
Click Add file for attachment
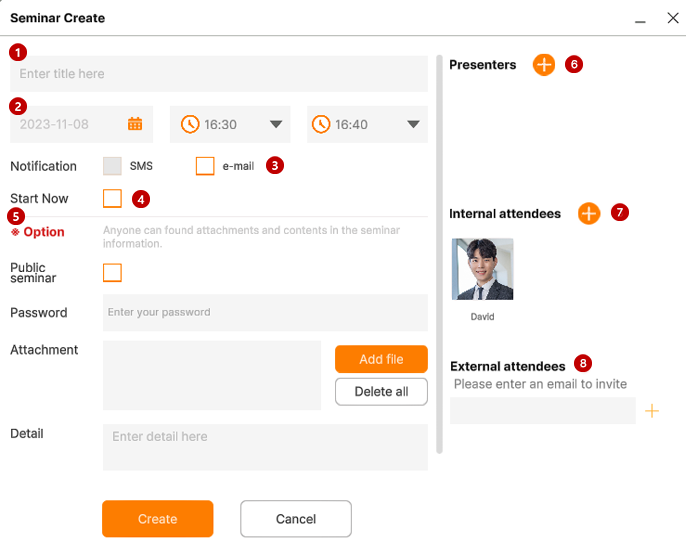click(x=381, y=359)
